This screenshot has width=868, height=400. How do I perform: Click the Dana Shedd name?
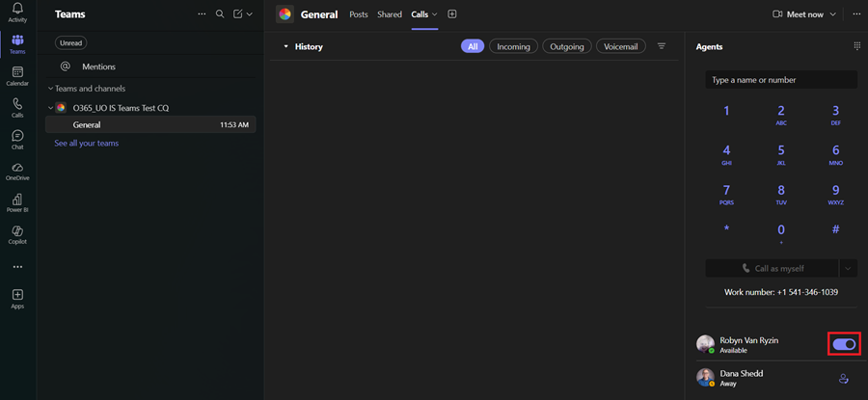coord(742,374)
